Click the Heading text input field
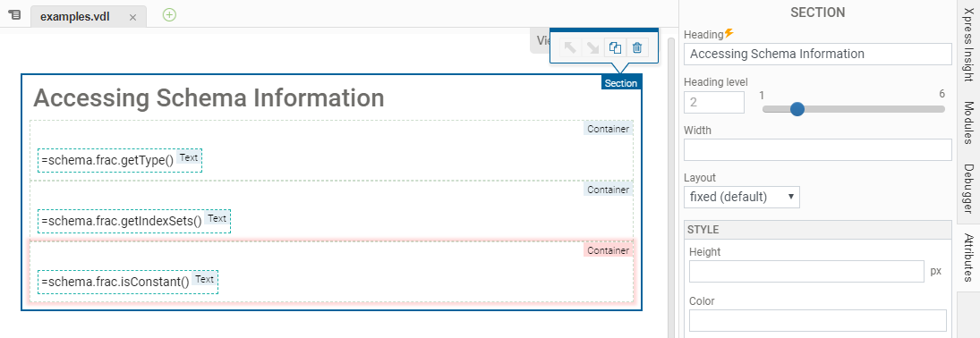This screenshot has width=980, height=338. click(817, 54)
